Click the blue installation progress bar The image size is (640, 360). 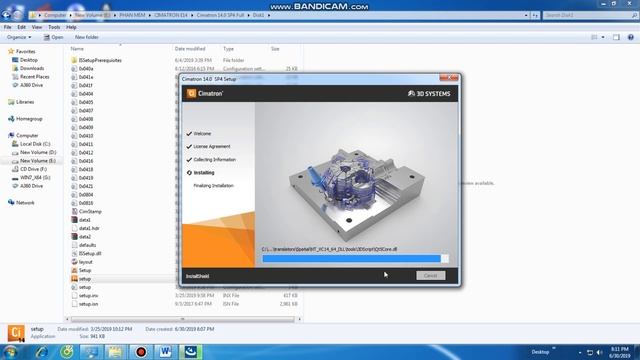(x=355, y=258)
